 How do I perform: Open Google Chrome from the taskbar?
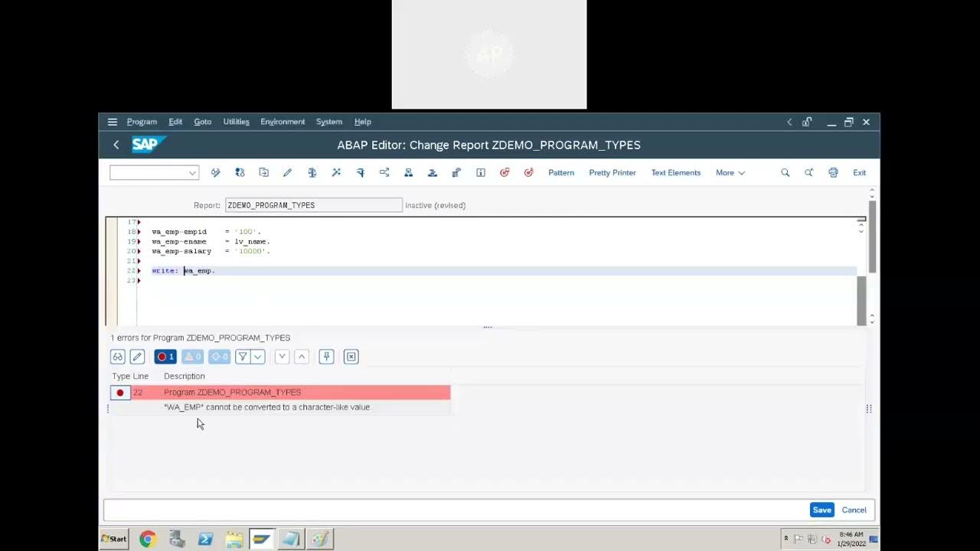[148, 539]
